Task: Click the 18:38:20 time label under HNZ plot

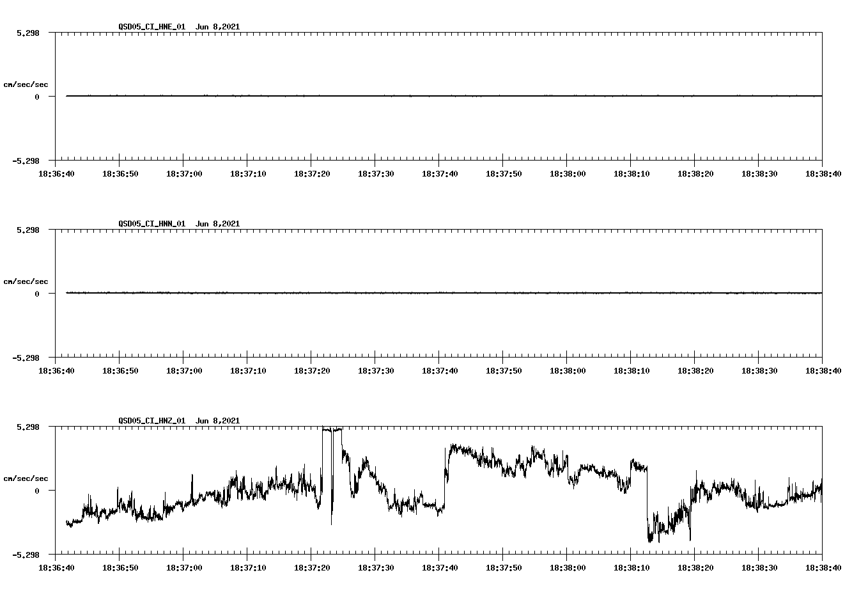Action: click(695, 567)
